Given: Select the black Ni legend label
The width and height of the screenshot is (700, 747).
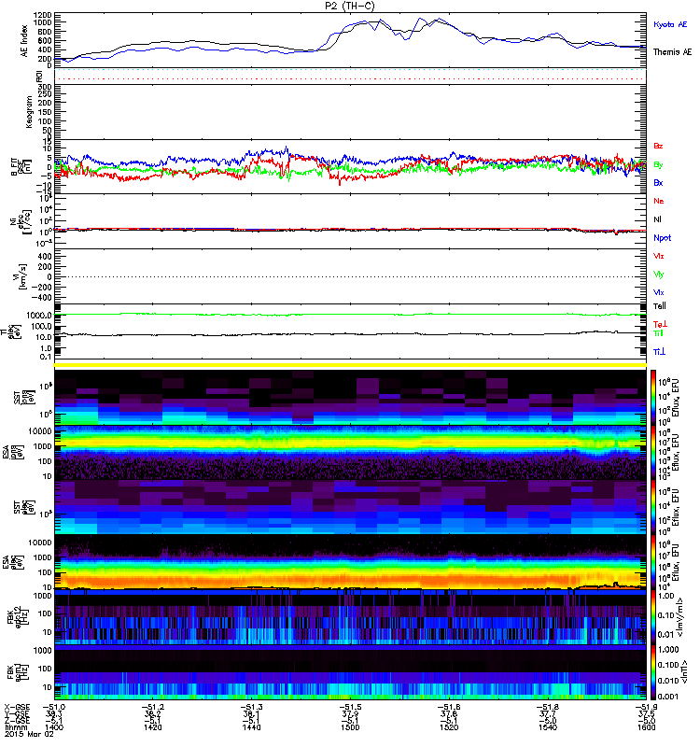Looking at the screenshot, I should tap(657, 219).
